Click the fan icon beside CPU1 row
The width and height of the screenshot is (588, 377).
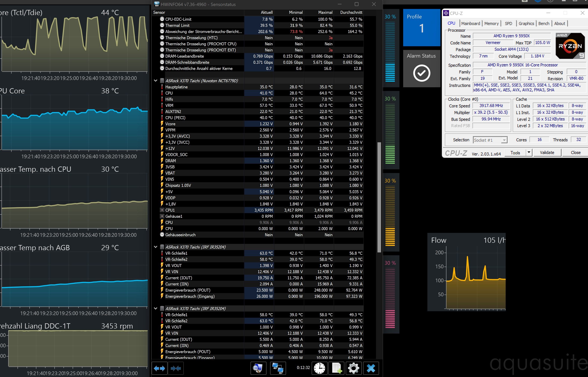[x=162, y=210]
